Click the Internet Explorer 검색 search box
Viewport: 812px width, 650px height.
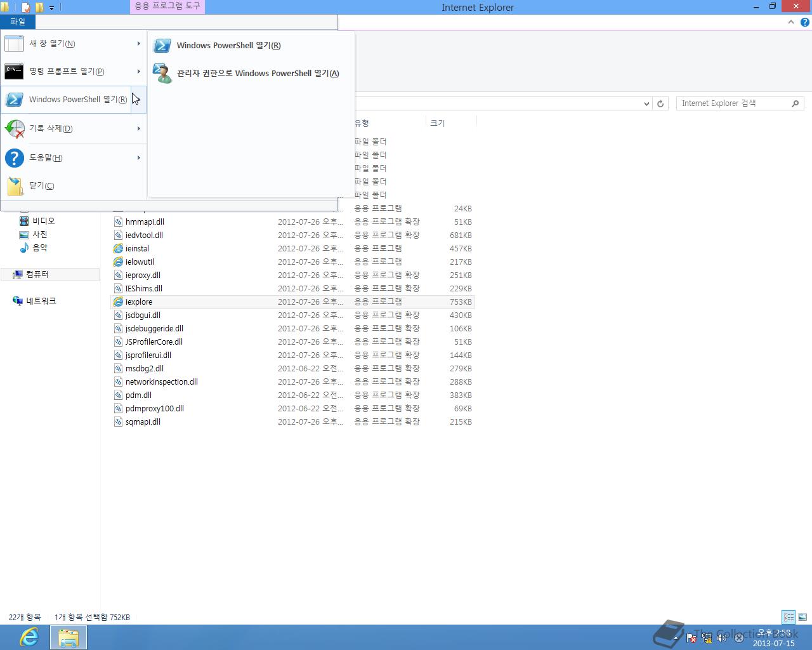click(740, 103)
